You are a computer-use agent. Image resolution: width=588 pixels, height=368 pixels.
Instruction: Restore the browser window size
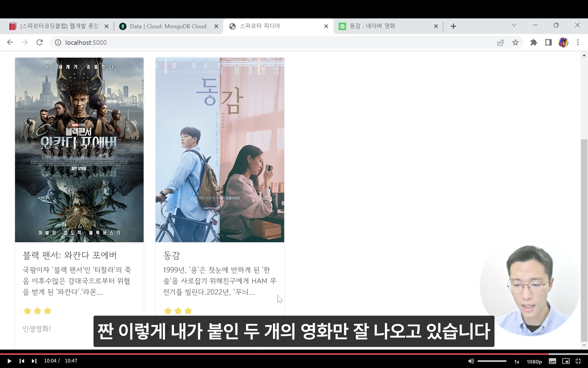pos(556,25)
